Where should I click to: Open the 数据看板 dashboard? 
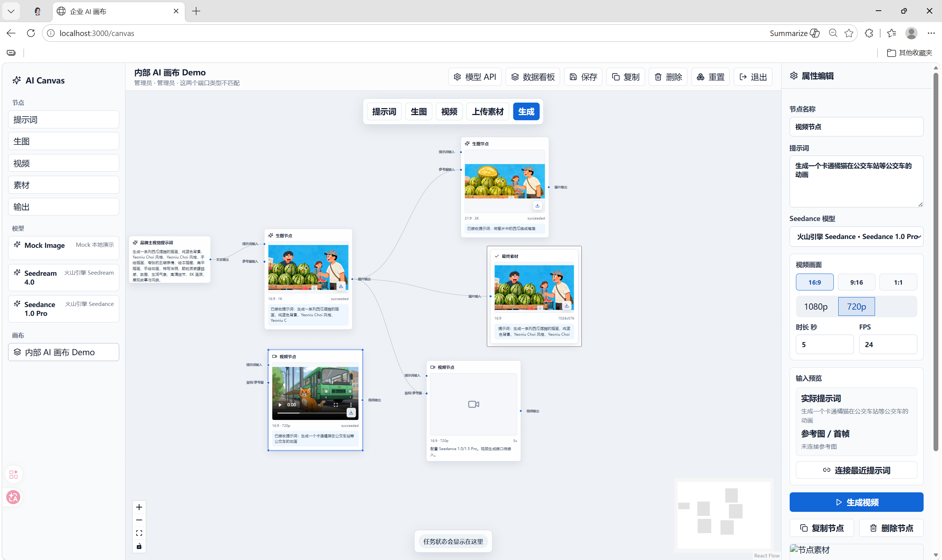[x=532, y=77]
